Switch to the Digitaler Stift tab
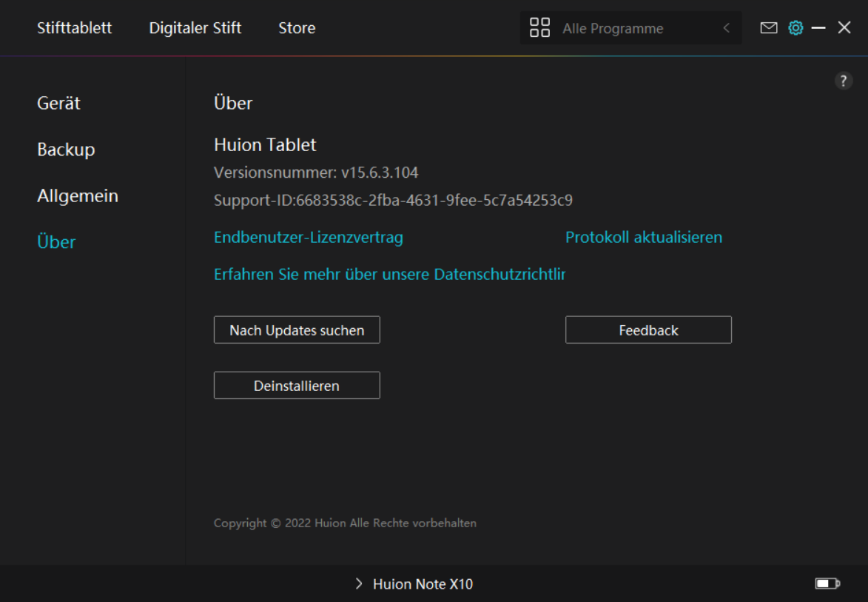Viewport: 868px width, 602px height. [195, 27]
